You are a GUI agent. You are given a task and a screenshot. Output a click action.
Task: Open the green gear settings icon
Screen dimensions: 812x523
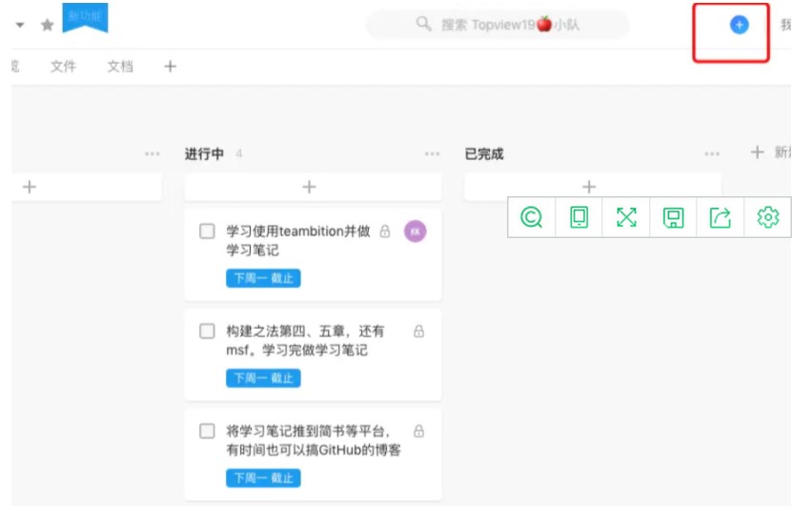click(768, 217)
